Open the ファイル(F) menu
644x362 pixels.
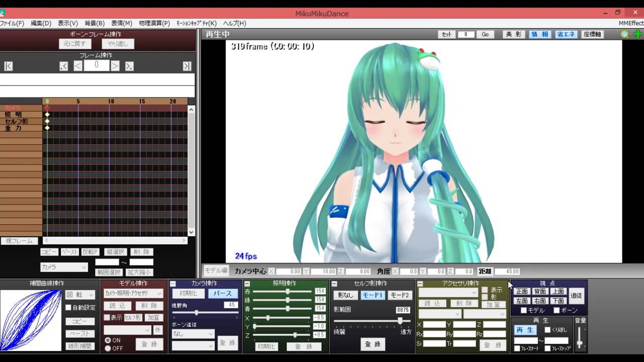[x=12, y=23]
